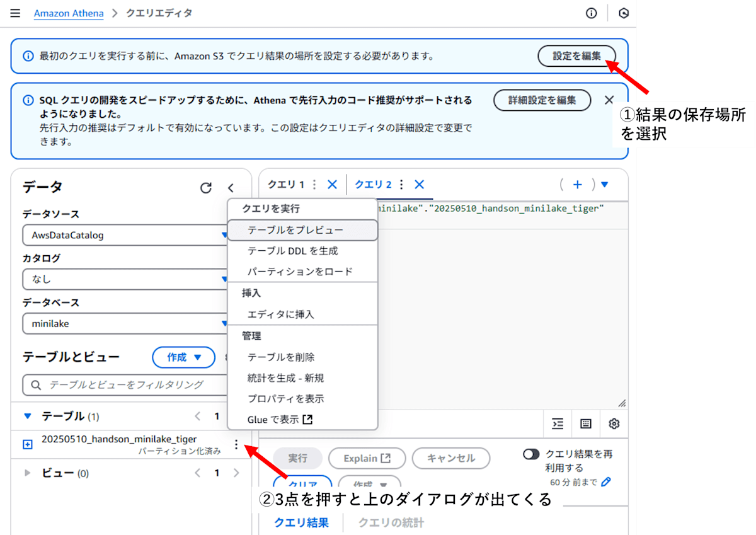Click the info circle icon in top bar

click(591, 13)
